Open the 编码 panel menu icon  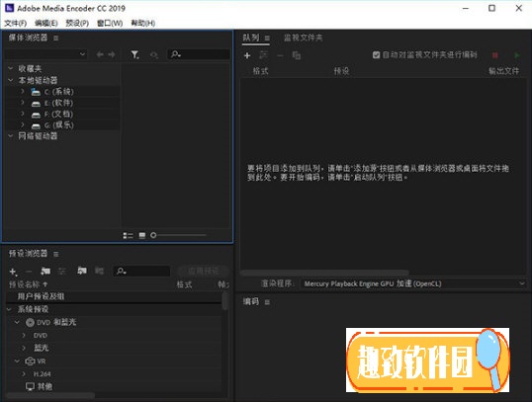pos(267,302)
